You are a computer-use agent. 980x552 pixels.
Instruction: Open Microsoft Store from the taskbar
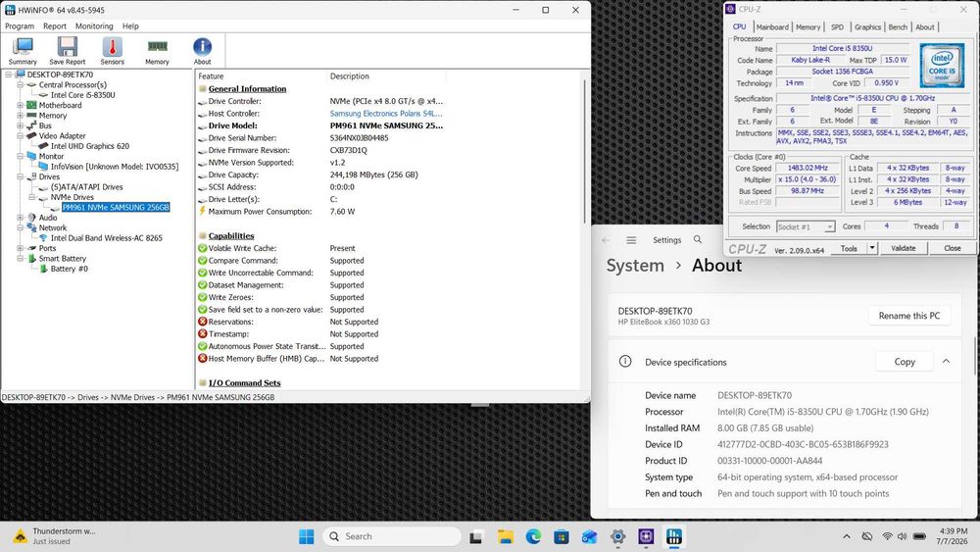(x=562, y=536)
